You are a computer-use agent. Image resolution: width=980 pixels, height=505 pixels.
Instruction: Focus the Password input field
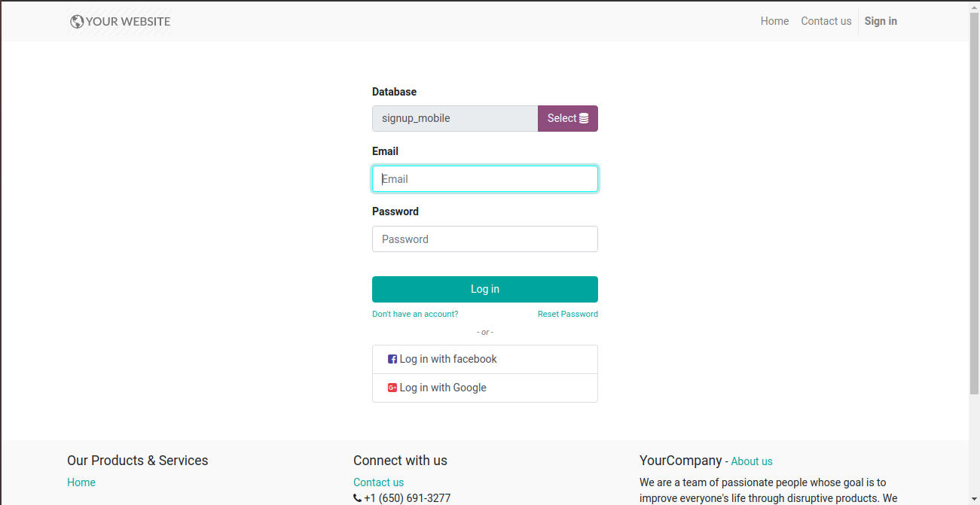(485, 239)
